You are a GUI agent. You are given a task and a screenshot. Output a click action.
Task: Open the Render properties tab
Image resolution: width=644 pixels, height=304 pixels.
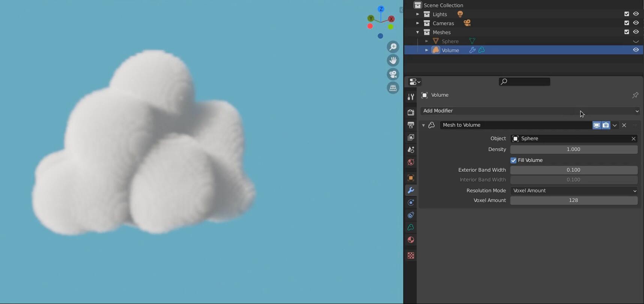tap(411, 112)
